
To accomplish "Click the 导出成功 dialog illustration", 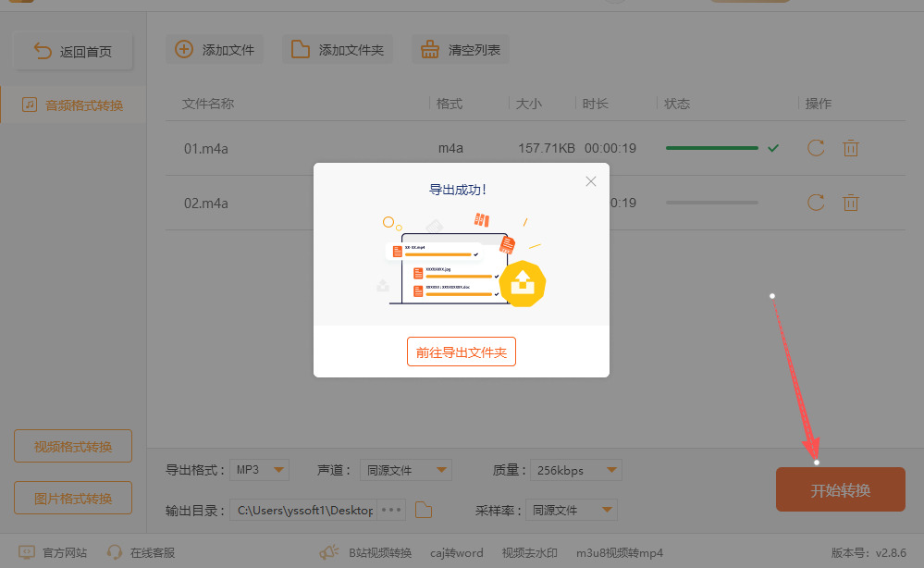I will (x=462, y=261).
